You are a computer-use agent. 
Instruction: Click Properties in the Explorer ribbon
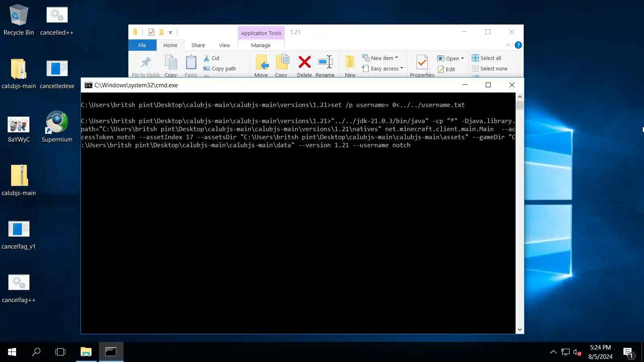tap(422, 66)
